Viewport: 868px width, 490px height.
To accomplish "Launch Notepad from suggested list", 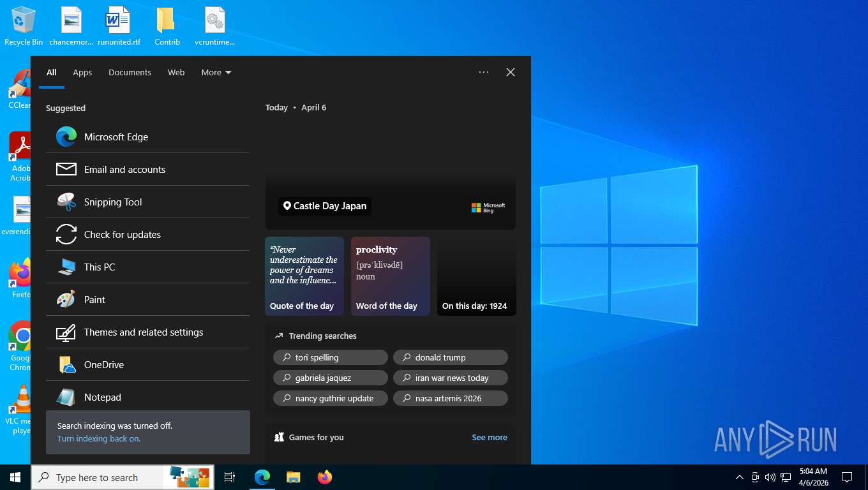I will coord(147,397).
